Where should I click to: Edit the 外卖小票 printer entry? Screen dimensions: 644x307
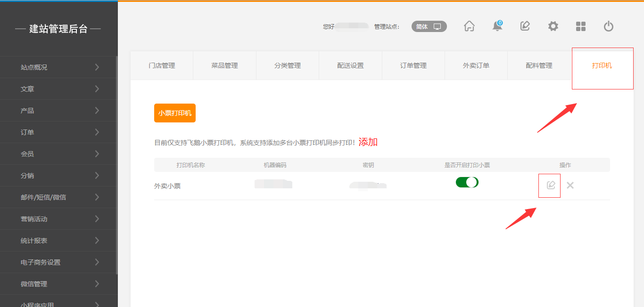point(550,186)
